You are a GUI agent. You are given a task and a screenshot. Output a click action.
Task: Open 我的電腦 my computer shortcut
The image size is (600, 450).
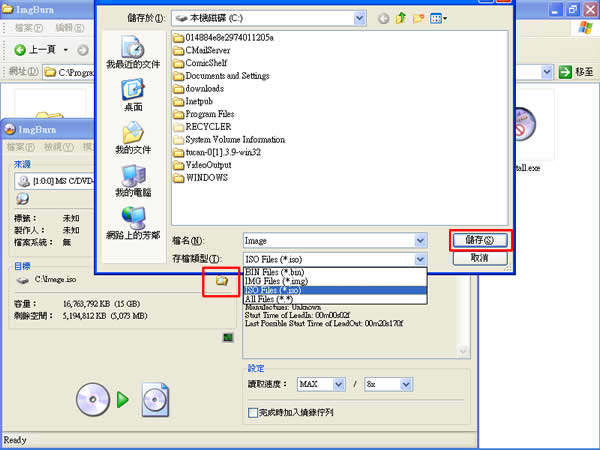pyautogui.click(x=133, y=181)
